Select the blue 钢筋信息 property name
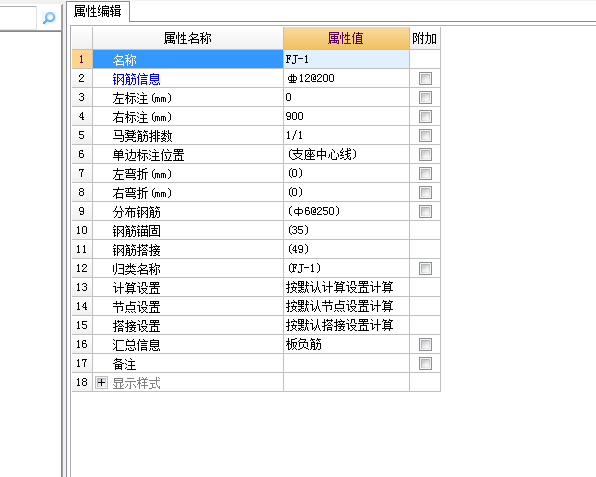 coord(136,79)
